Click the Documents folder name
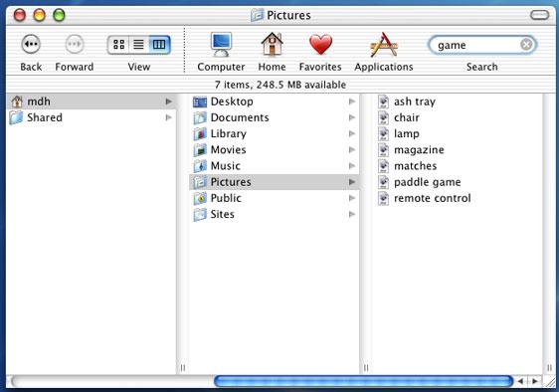This screenshot has height=392, width=559. click(240, 117)
